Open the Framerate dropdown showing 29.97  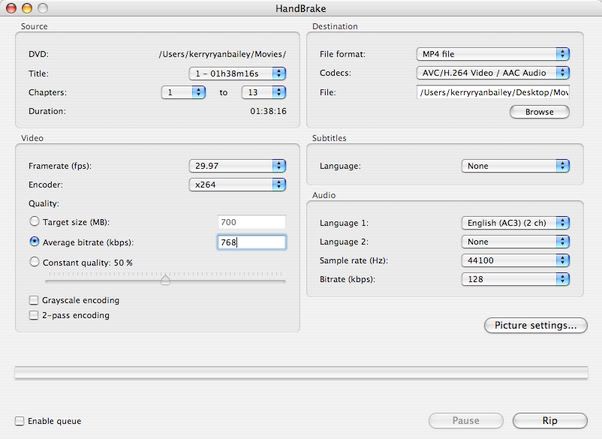[237, 166]
